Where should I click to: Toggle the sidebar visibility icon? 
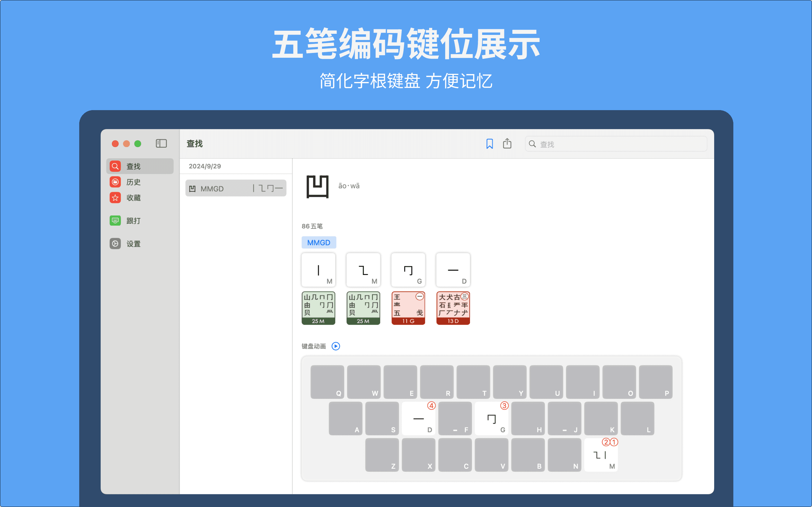[161, 144]
